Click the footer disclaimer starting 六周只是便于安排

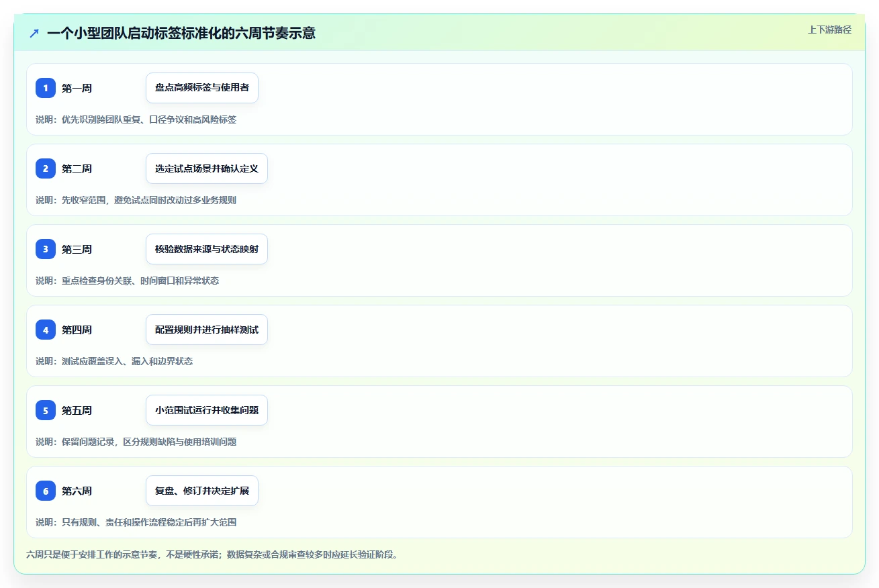[212, 555]
